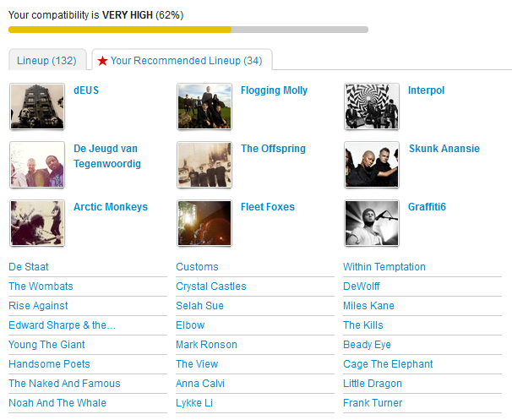
Task: Click the Flogging Molly band photo
Action: (204, 106)
